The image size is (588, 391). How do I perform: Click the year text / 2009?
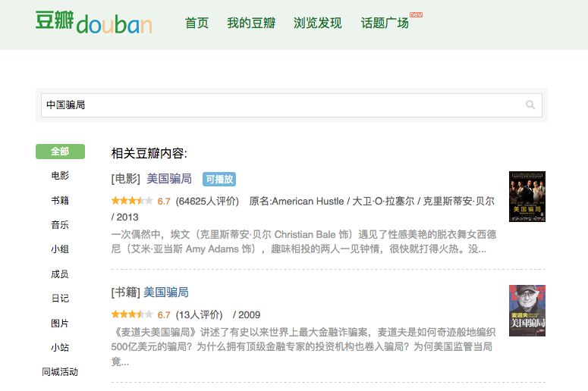pyautogui.click(x=247, y=314)
